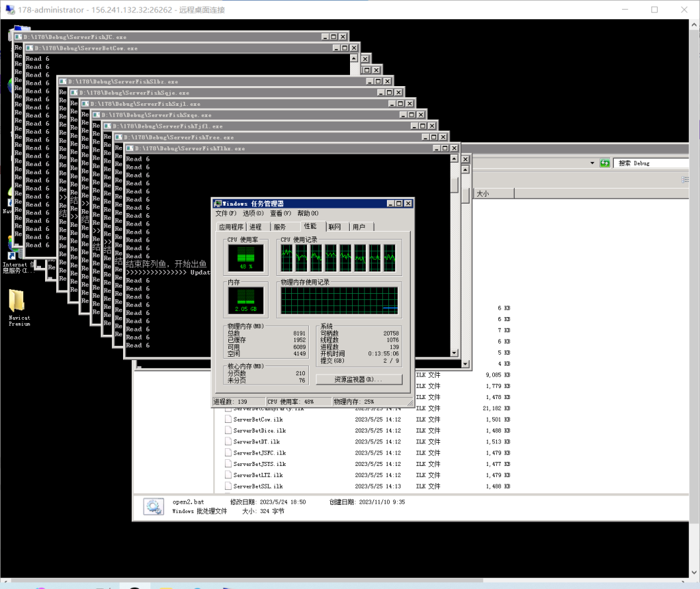This screenshot has height=589, width=700.
Task: Click the Task Manager title bar icon
Action: click(218, 204)
